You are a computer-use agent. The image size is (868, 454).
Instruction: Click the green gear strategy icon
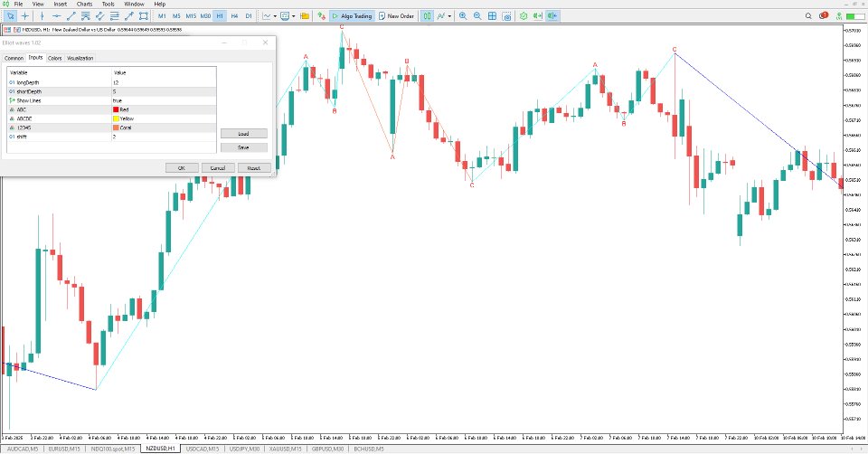524,16
